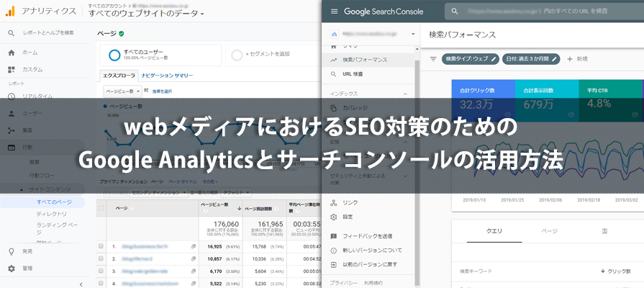Toggle the 合計クリック数 metric card
This screenshot has height=288, width=644.
point(484,101)
